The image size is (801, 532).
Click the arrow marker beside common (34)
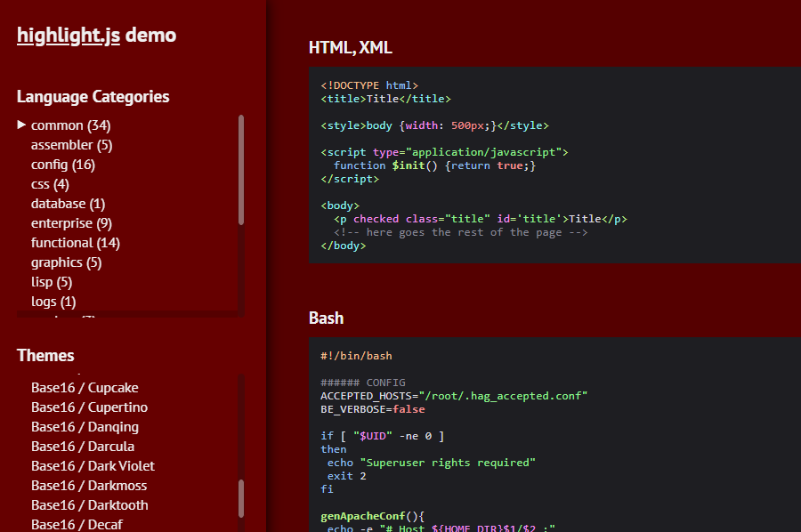click(x=21, y=125)
